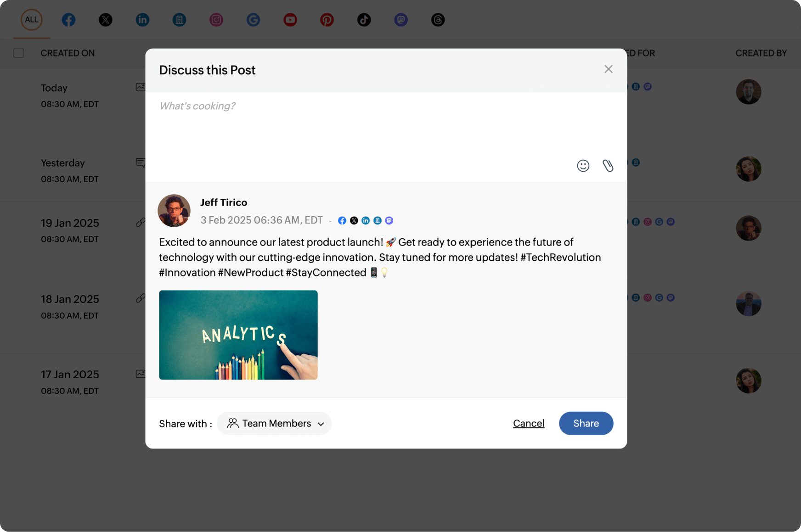Click Jeff Tirico's profile picture
Screen dimensions: 801x532
[x=174, y=211]
